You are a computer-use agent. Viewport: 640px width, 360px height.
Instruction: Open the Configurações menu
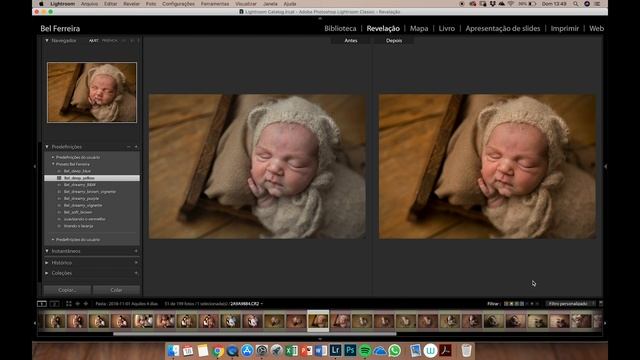pos(178,4)
